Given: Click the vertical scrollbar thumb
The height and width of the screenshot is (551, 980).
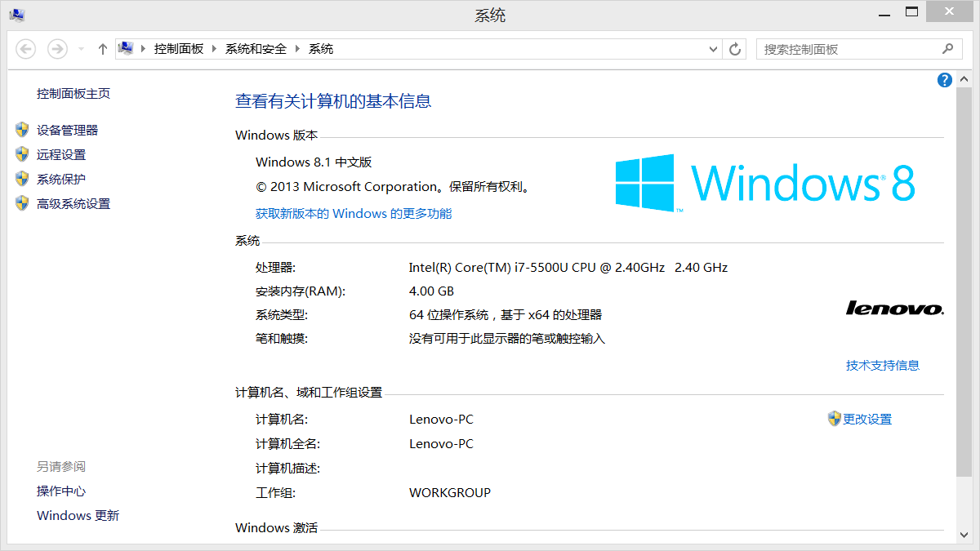Looking at the screenshot, I should pyautogui.click(x=963, y=282).
